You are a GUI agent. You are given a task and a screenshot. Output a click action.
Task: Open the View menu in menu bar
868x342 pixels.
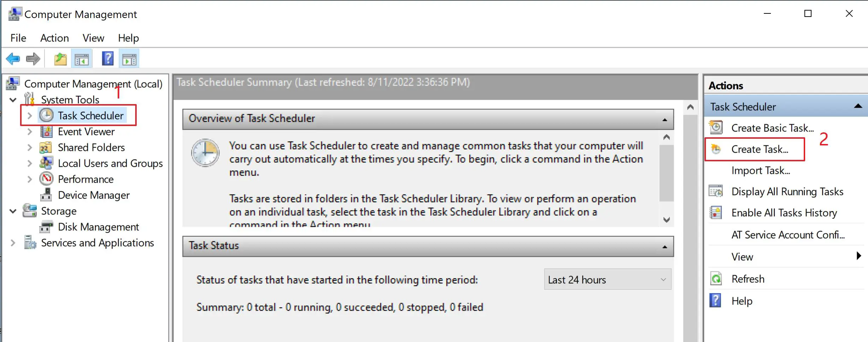(x=93, y=38)
